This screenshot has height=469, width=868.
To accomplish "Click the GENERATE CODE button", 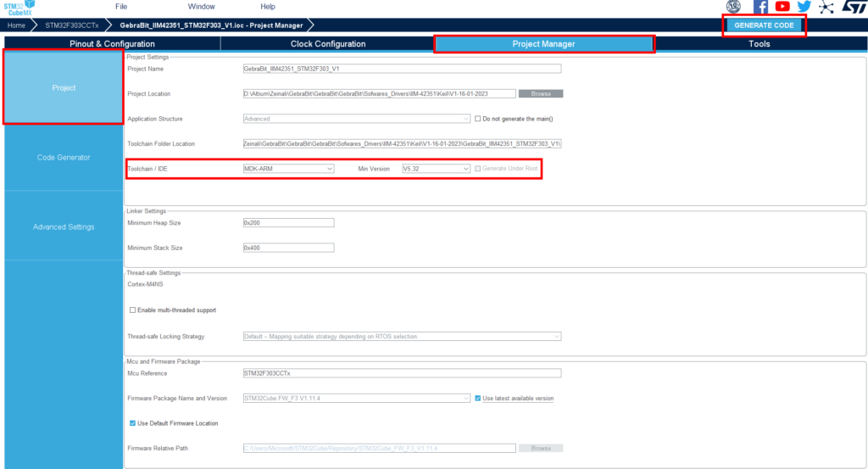I will (x=764, y=25).
